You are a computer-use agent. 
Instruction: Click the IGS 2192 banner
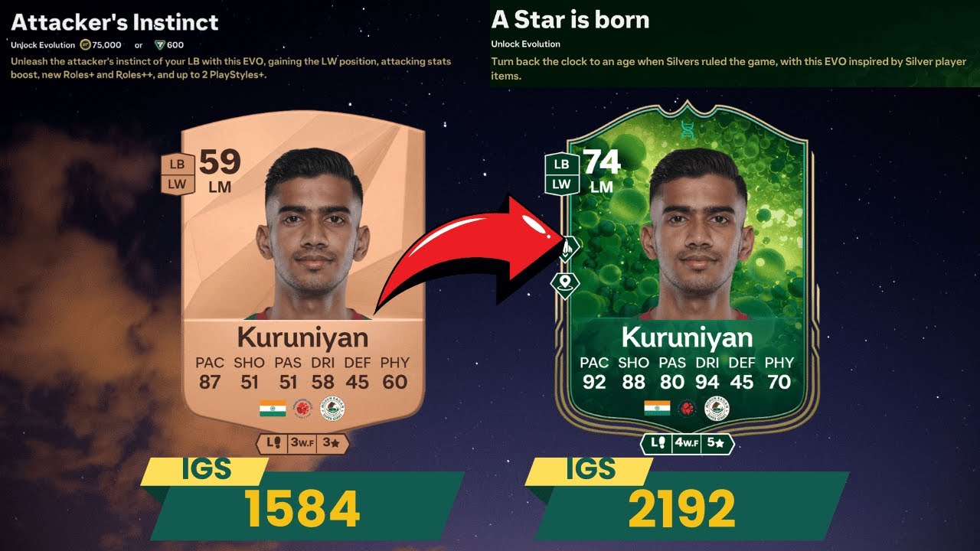pos(687,497)
